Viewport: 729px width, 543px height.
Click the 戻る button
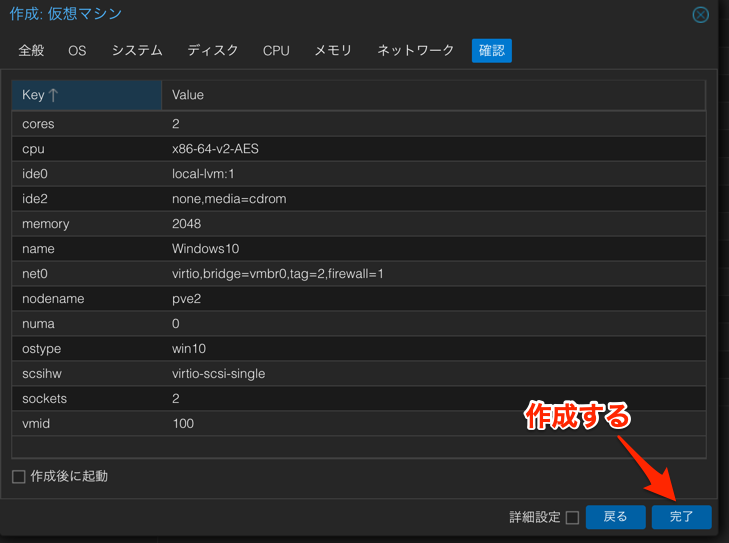[x=615, y=517]
